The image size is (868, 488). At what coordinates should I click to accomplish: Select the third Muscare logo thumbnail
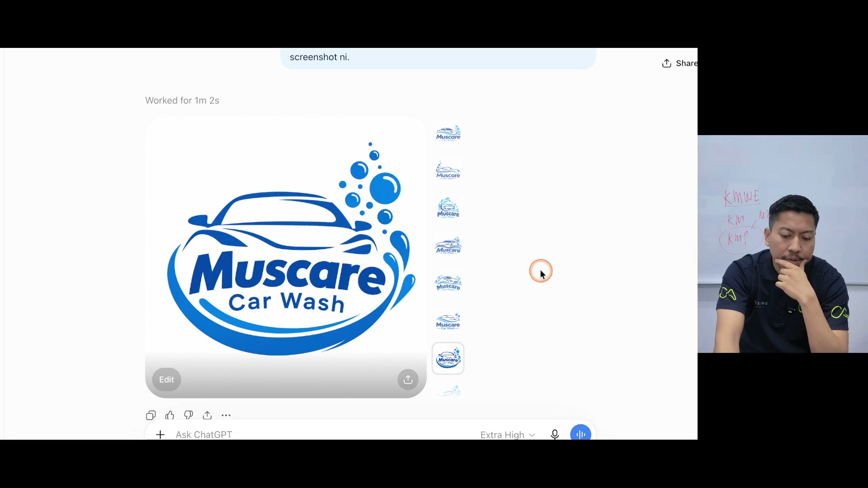point(448,209)
